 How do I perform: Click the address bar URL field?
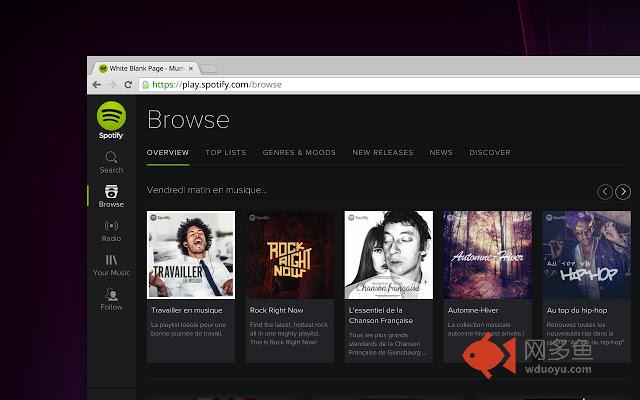click(x=390, y=84)
